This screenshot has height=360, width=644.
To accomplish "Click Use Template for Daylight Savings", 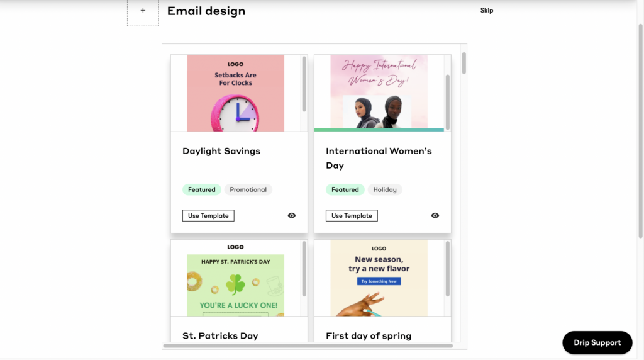I will pos(208,215).
